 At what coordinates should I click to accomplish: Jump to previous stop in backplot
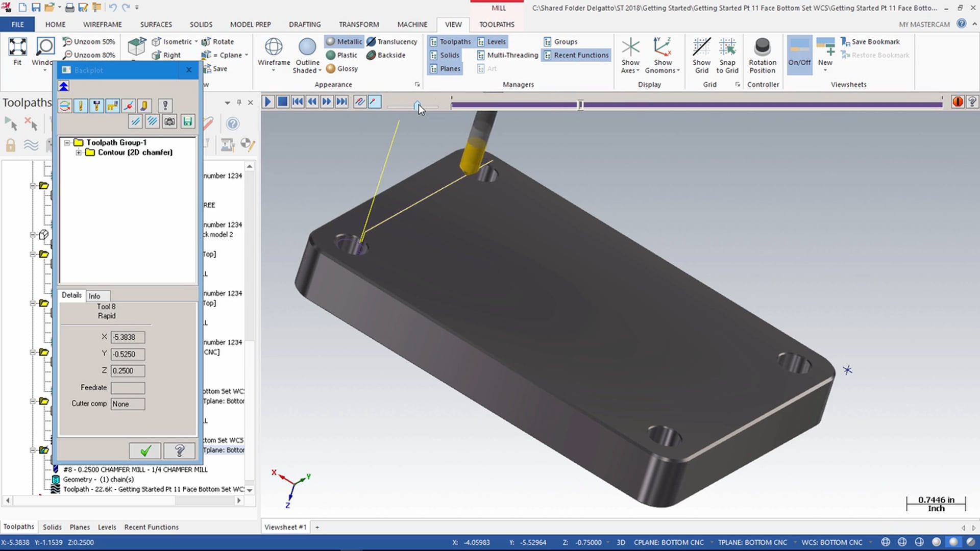coord(297,102)
